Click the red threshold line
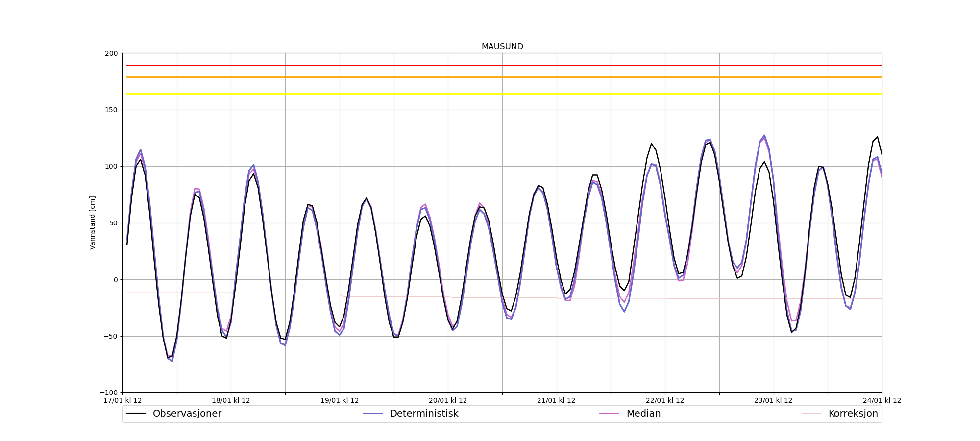This screenshot has height=441, width=980. 504,65
